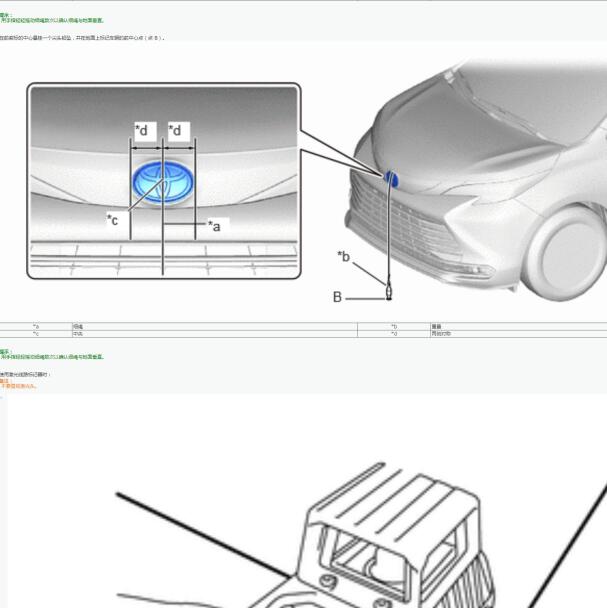Click the *a cell in the legend table
The width and height of the screenshot is (607, 608).
tap(36, 326)
